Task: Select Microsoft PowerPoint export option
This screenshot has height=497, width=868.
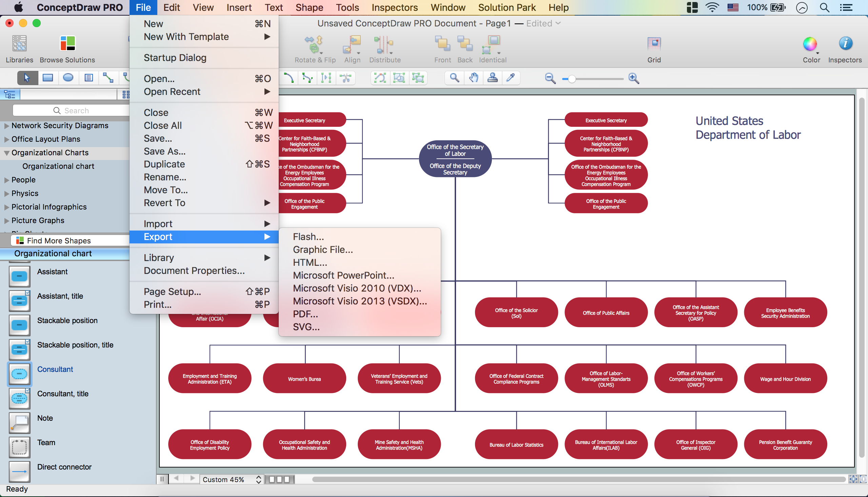Action: (343, 275)
